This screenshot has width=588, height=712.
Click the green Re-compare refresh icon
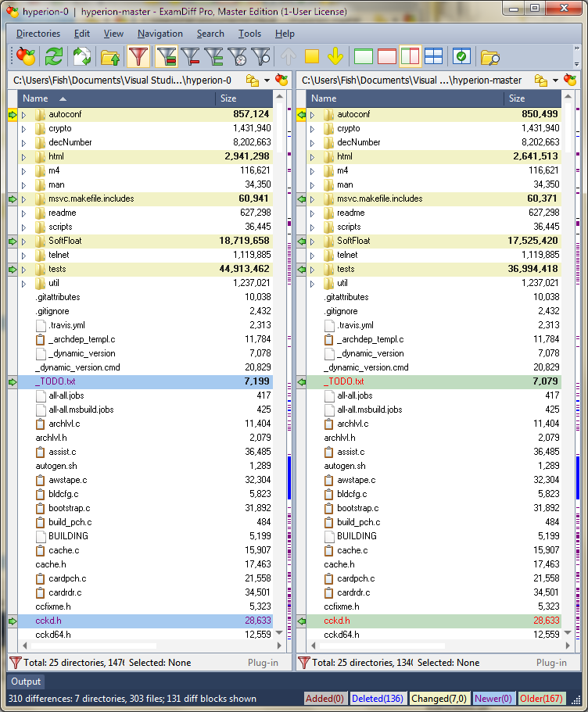tap(54, 57)
